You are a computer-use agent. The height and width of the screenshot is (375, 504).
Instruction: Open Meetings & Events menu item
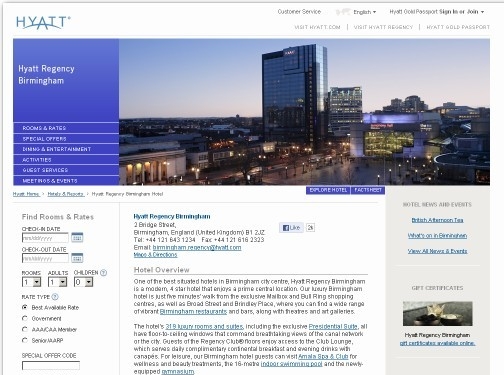coord(66,180)
